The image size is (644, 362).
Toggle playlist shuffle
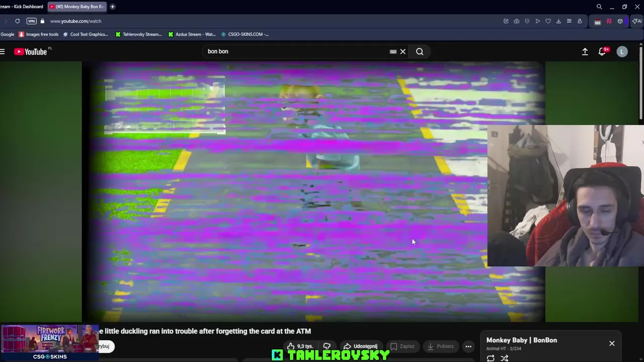coord(504,358)
